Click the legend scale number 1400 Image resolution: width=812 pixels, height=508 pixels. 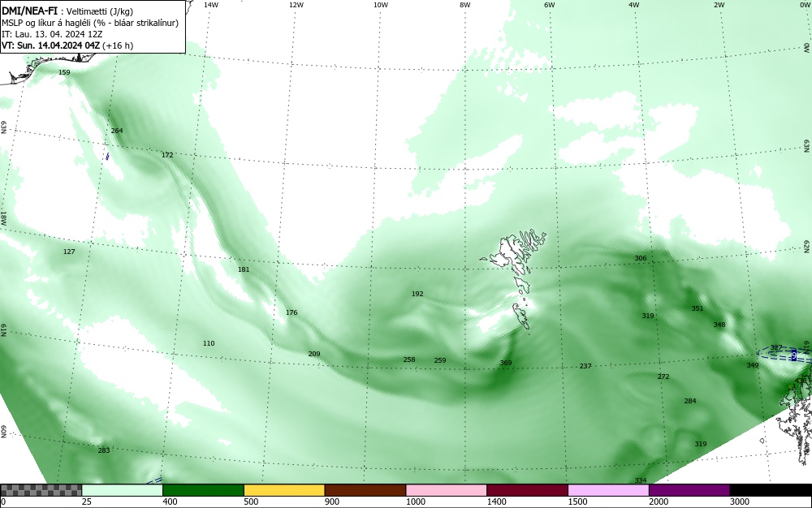pyautogui.click(x=497, y=502)
